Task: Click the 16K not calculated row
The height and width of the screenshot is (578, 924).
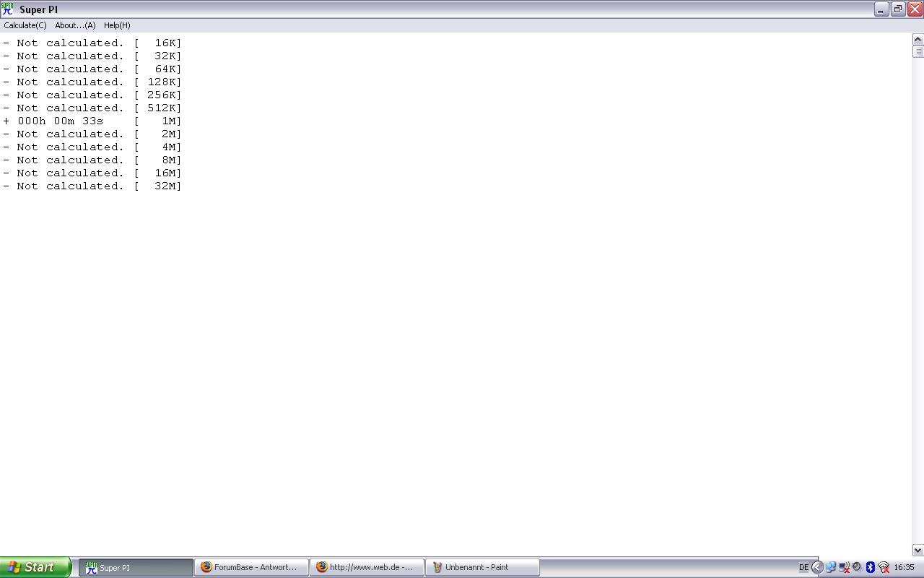Action: [92, 43]
